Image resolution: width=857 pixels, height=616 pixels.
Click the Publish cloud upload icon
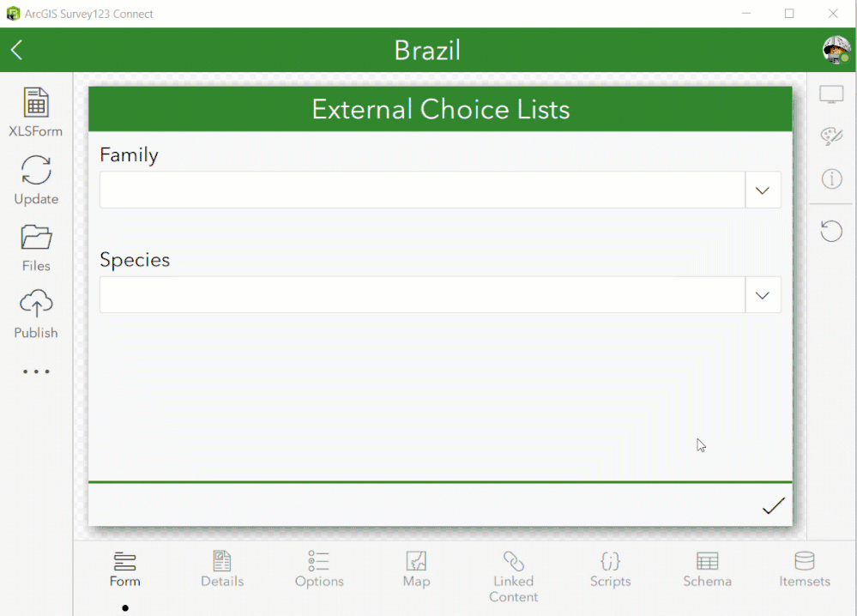pos(36,304)
